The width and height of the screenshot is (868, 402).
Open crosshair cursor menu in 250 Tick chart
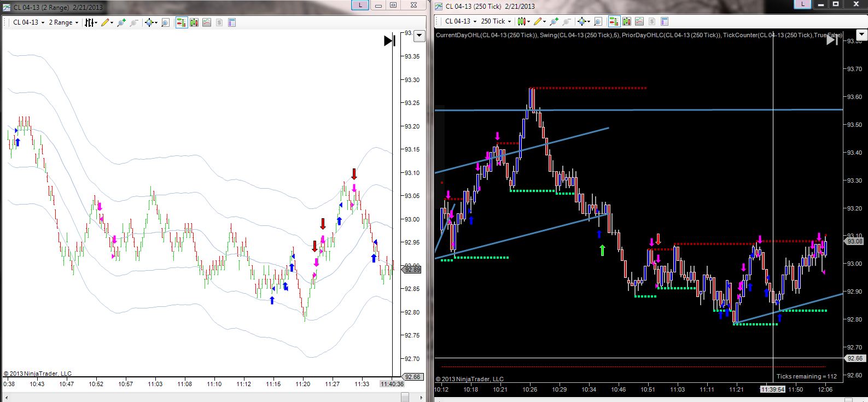(584, 21)
